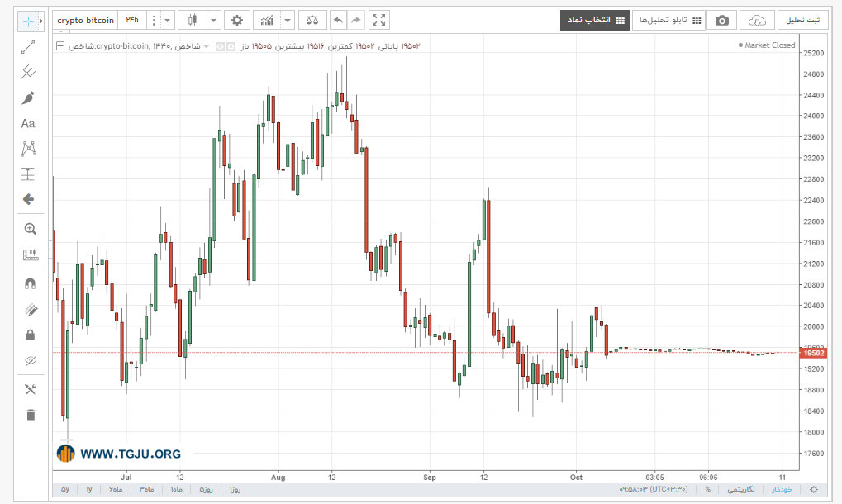Open chart settings gear in top toolbar

[x=237, y=21]
